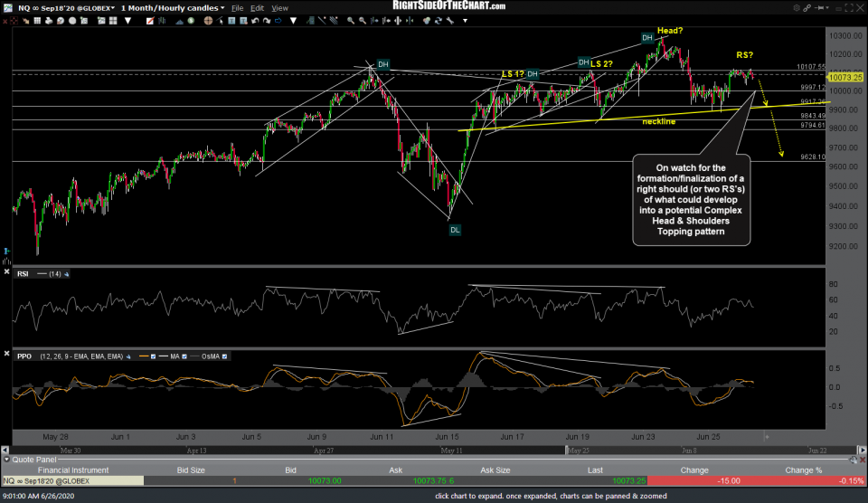Viewport: 868px width, 503px height.
Task: Open PPO settings wrench icon
Action: click(128, 356)
